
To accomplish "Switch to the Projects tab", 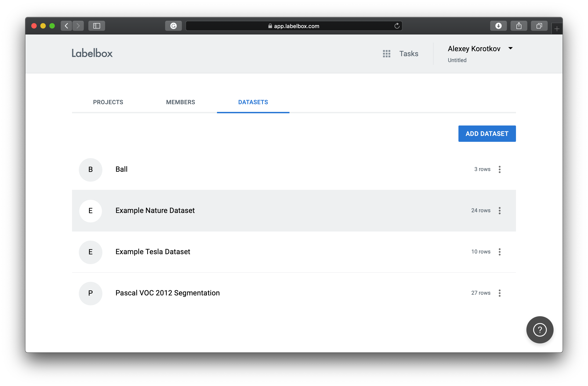I will point(108,102).
